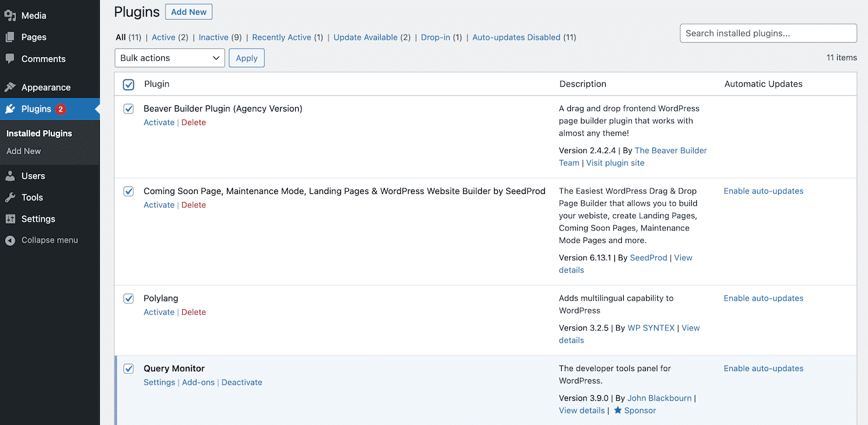Open Tools from the sidebar

32,197
